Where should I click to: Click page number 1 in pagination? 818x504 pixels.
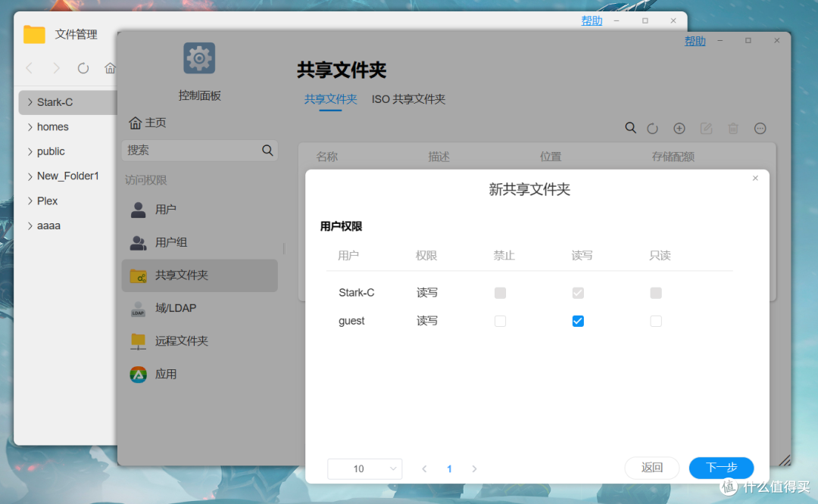[449, 468]
